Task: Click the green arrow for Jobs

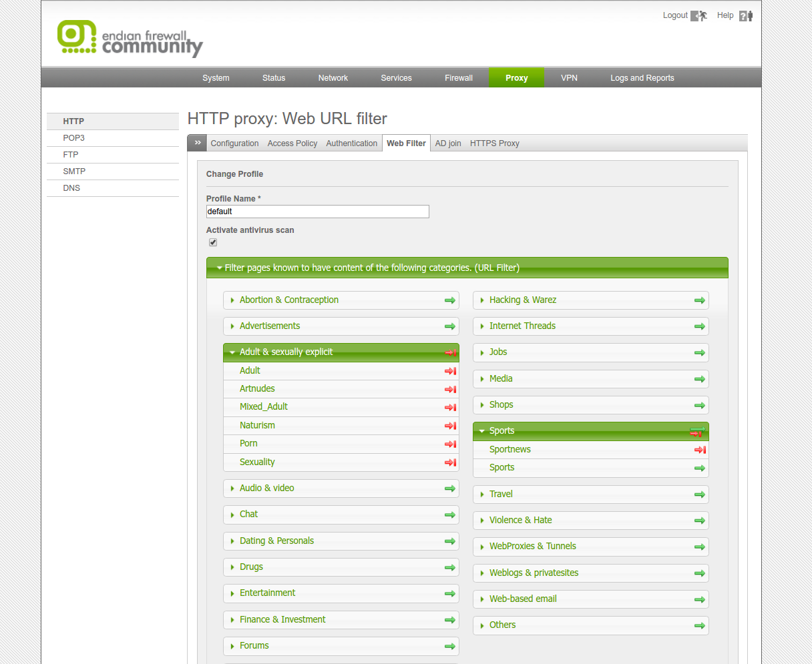Action: coord(700,352)
